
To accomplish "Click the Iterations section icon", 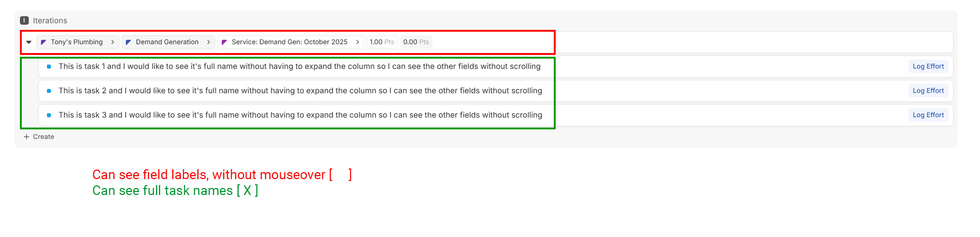I will (x=24, y=21).
